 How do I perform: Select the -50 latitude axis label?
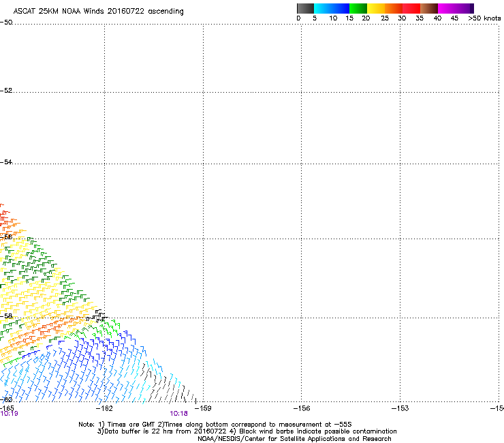click(x=6, y=22)
